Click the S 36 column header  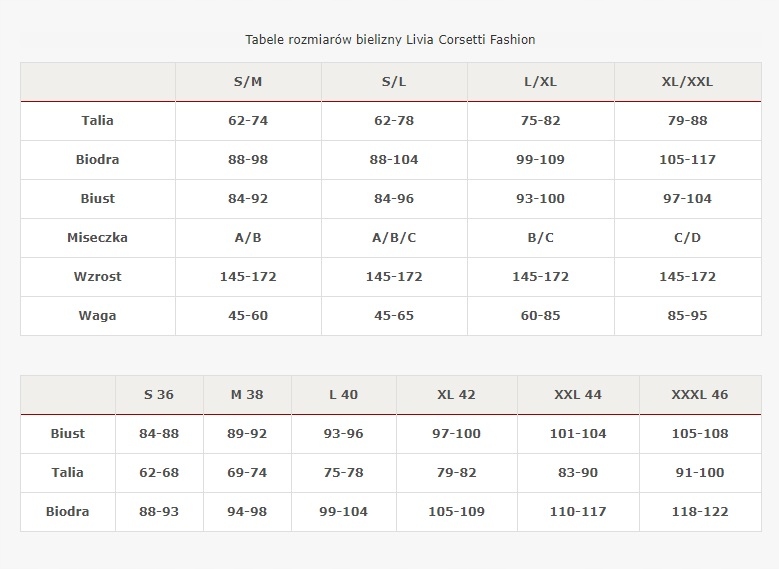pyautogui.click(x=159, y=395)
